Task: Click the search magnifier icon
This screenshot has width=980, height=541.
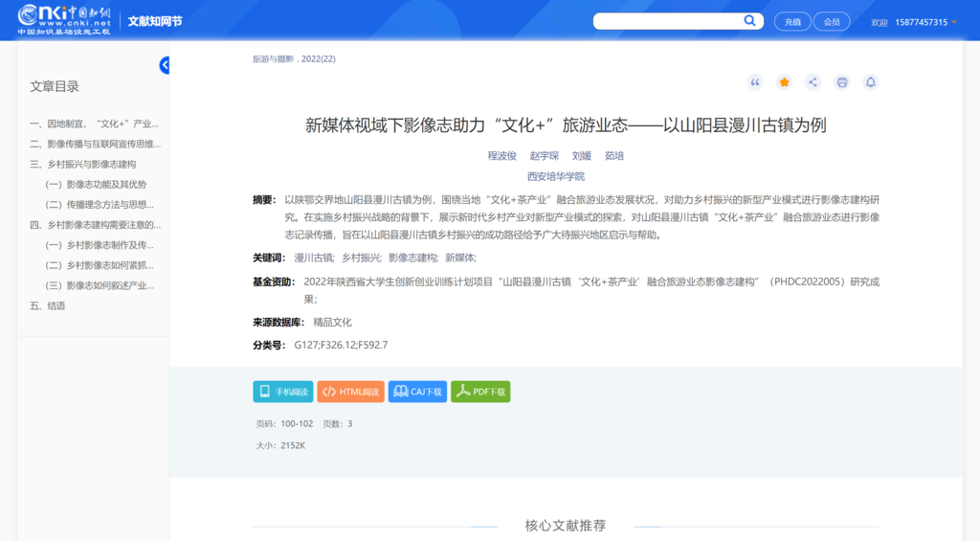Action: coord(750,21)
